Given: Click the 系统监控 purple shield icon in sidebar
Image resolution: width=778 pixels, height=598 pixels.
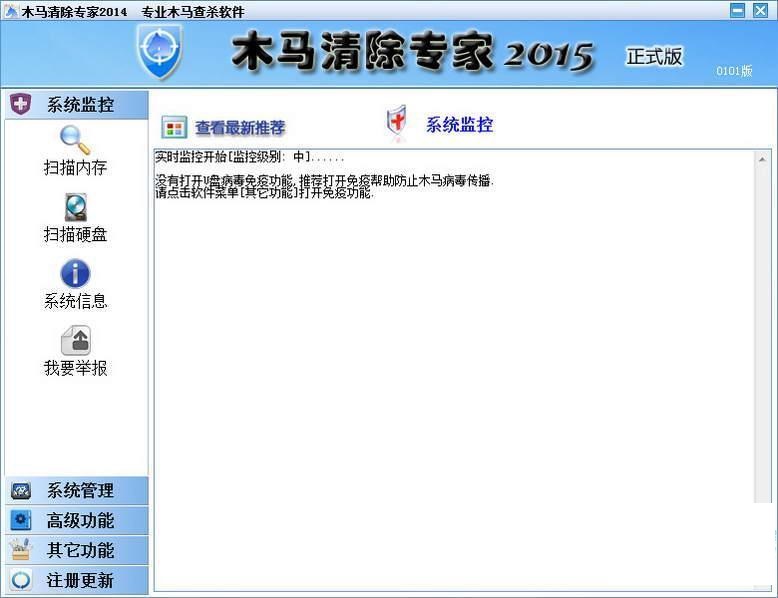Looking at the screenshot, I should [x=20, y=104].
